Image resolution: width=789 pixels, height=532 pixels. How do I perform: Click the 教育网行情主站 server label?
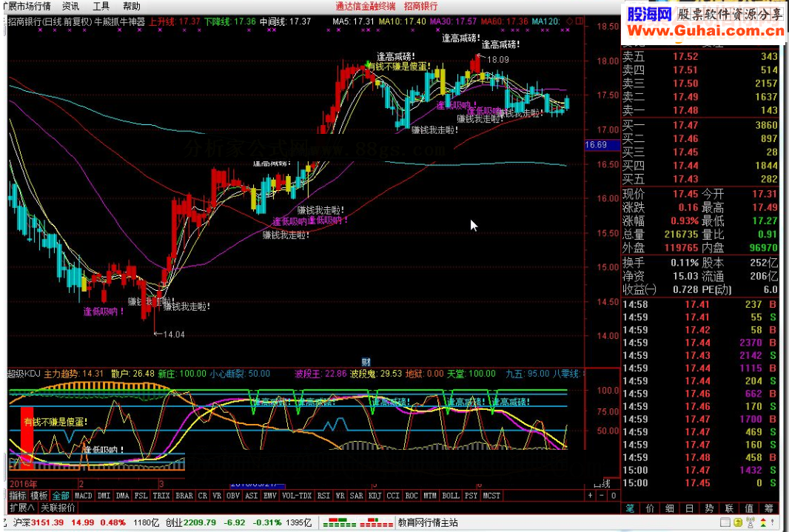point(429,522)
